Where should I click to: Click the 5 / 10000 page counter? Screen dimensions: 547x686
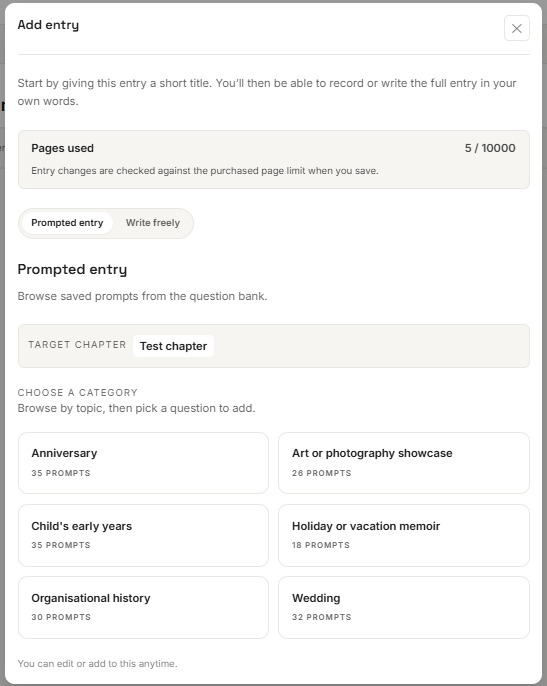tap(490, 148)
